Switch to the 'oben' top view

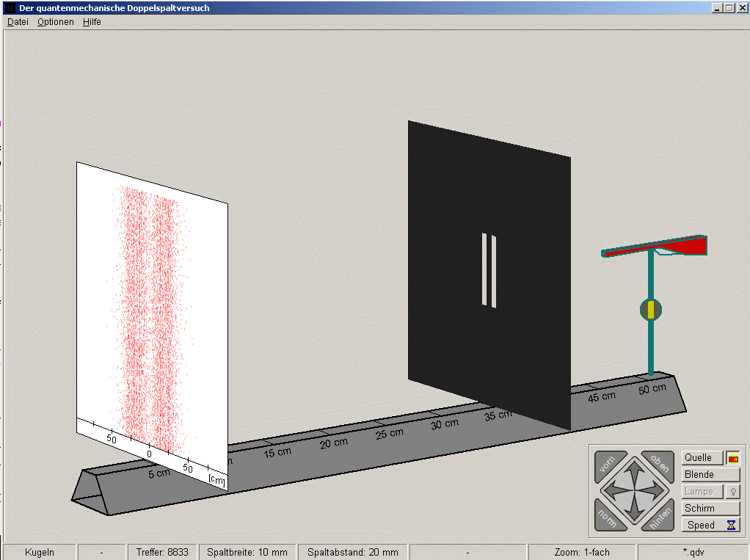[658, 464]
